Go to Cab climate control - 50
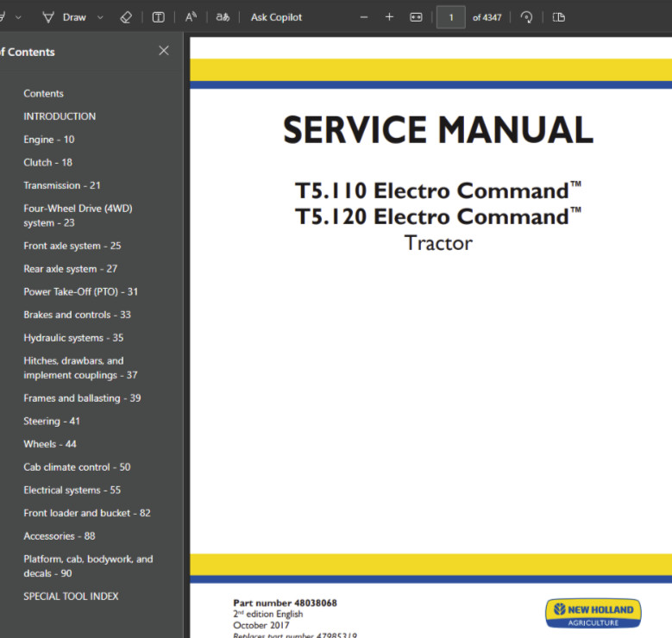Screen dimensions: 672x638 pos(77,467)
